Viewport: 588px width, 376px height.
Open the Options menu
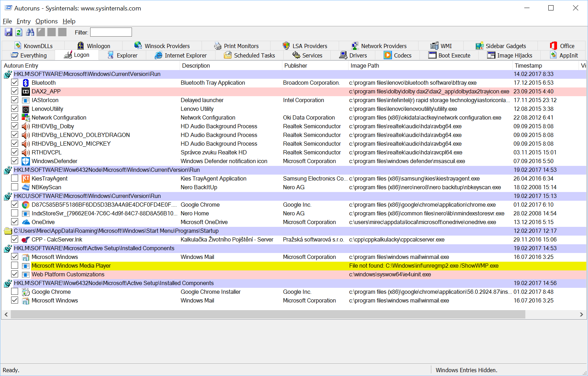coord(46,21)
